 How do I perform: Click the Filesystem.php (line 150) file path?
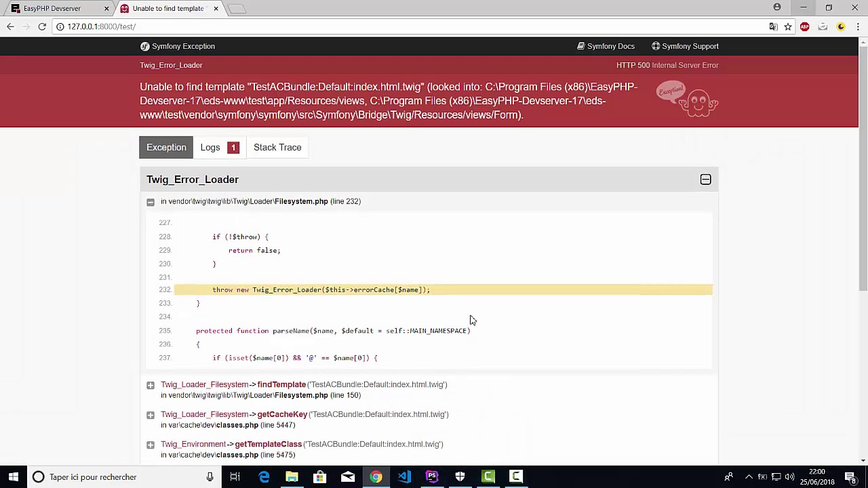tap(260, 395)
